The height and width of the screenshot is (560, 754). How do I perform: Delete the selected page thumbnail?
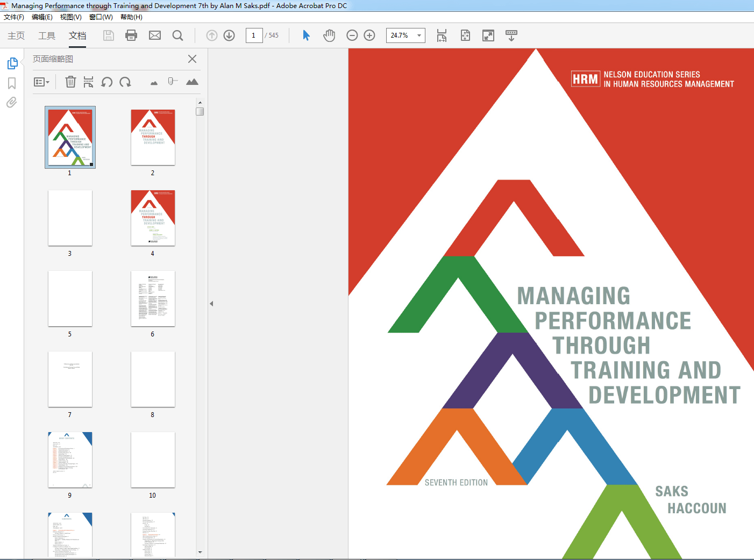[x=70, y=82]
